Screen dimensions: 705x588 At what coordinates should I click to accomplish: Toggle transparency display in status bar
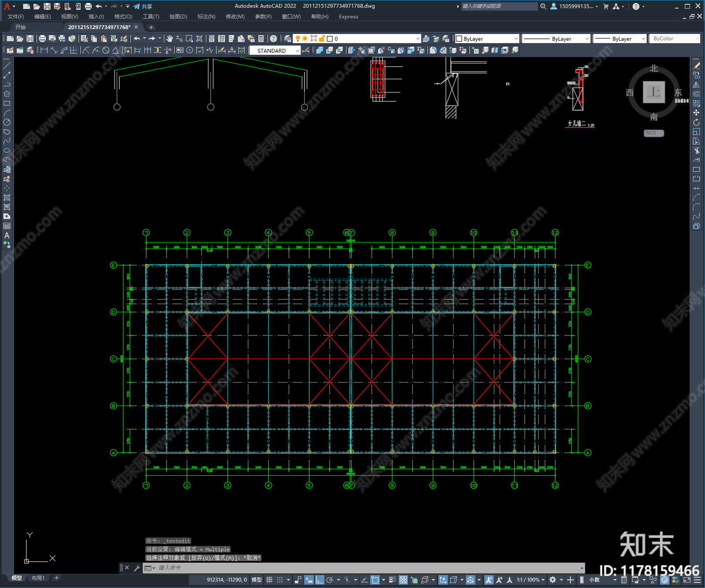(x=403, y=580)
